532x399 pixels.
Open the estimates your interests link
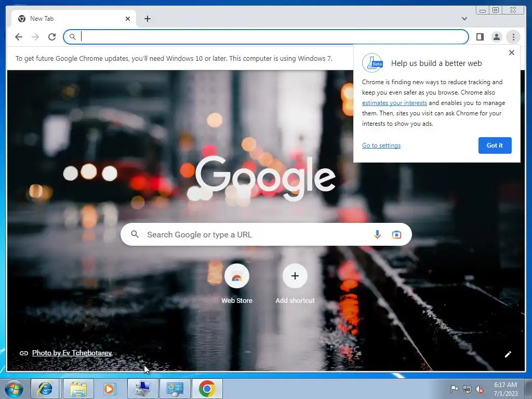point(394,103)
